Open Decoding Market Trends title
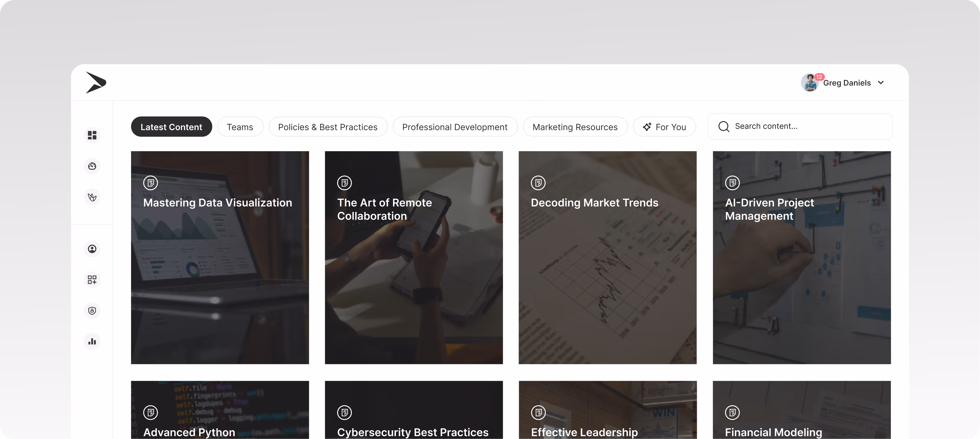Screen dimensions: 980x439 tap(594, 203)
